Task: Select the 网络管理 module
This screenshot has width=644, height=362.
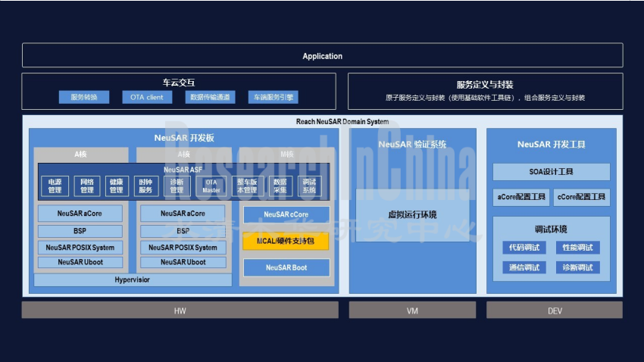Action: tap(87, 186)
